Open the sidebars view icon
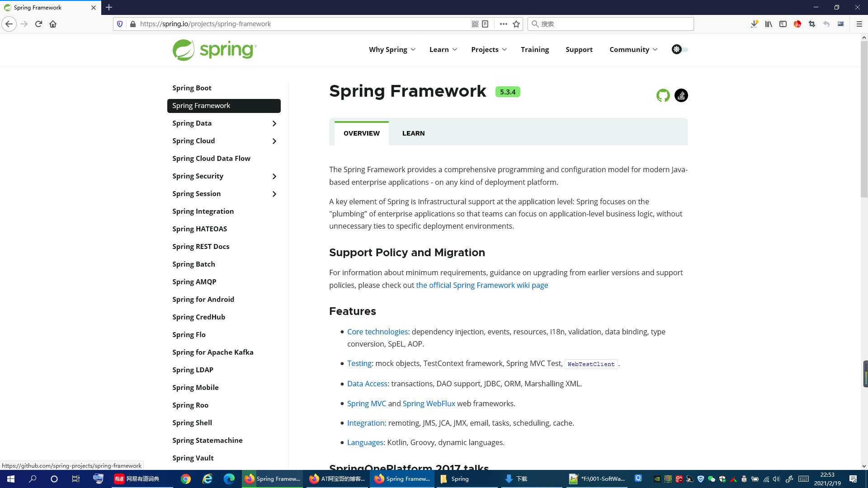 click(783, 24)
